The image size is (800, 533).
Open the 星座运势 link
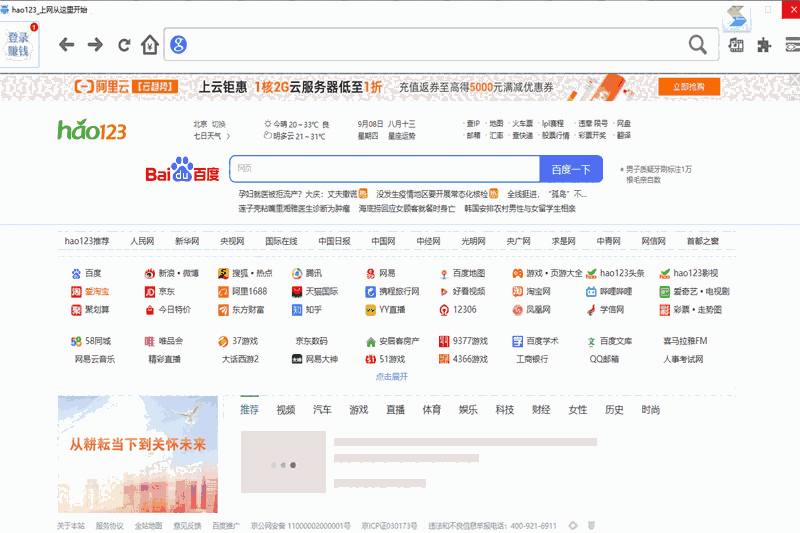point(402,136)
